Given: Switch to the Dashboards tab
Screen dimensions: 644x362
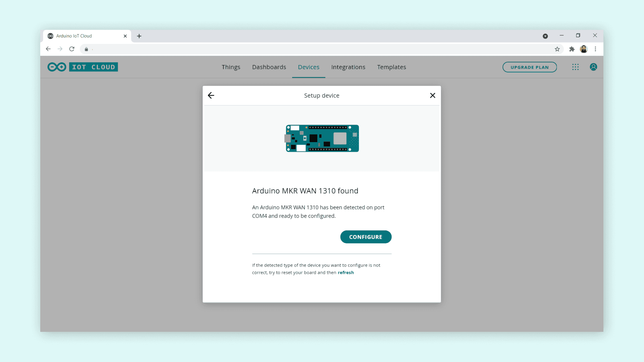Looking at the screenshot, I should pos(269,67).
